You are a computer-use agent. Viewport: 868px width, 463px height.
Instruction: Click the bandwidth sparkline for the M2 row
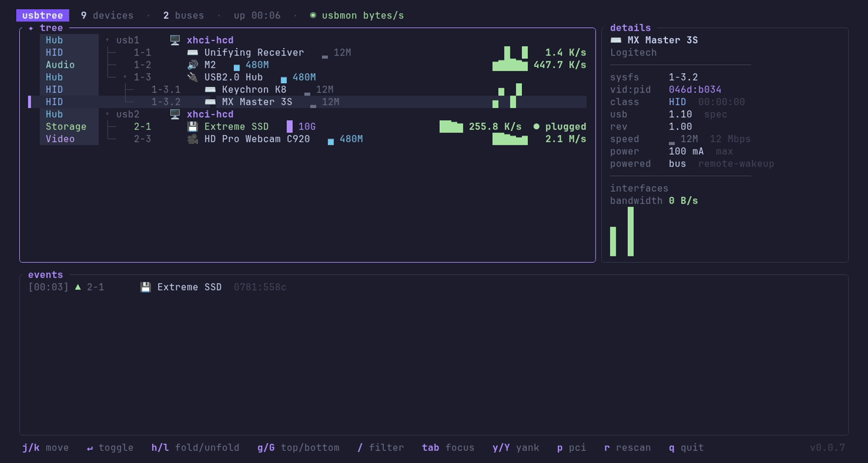click(510, 65)
